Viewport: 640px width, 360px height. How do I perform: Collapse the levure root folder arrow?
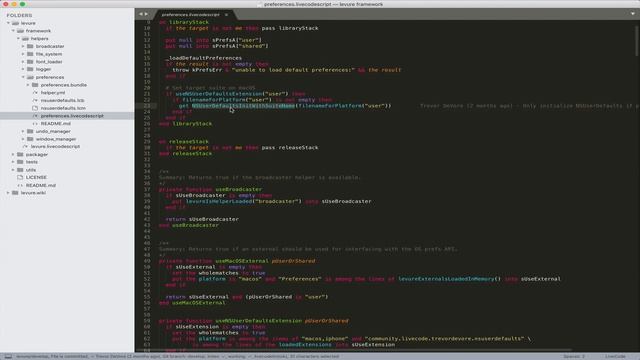[8, 23]
